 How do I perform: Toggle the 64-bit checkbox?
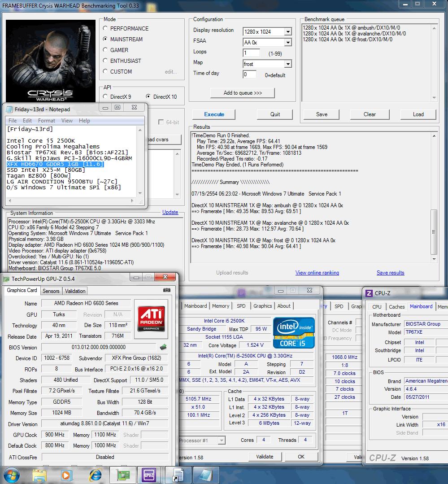click(161, 122)
